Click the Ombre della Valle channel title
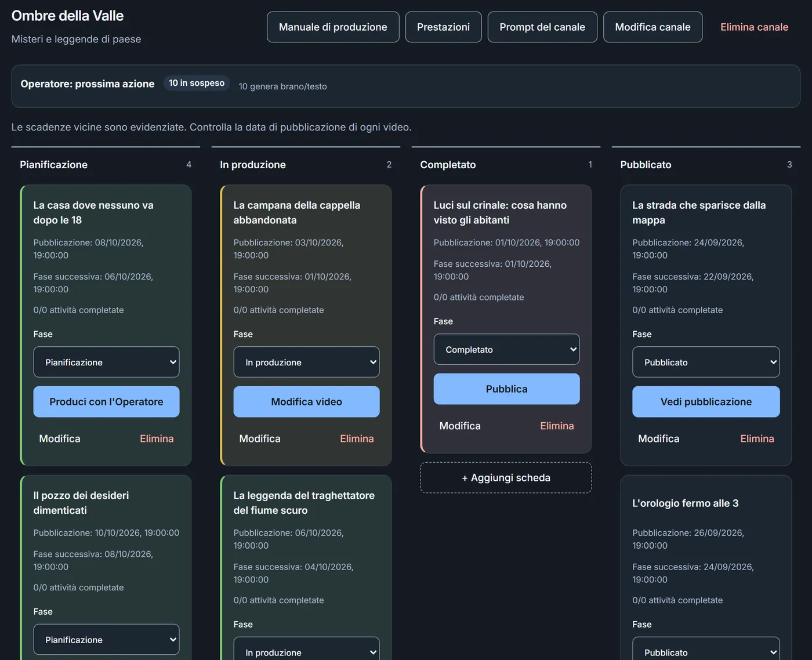 point(67,16)
